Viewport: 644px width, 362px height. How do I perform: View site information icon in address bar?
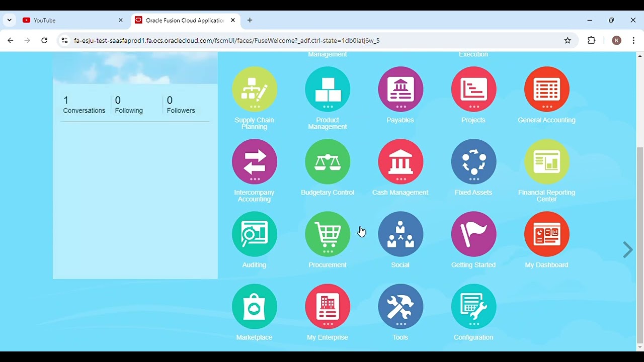coord(64,41)
